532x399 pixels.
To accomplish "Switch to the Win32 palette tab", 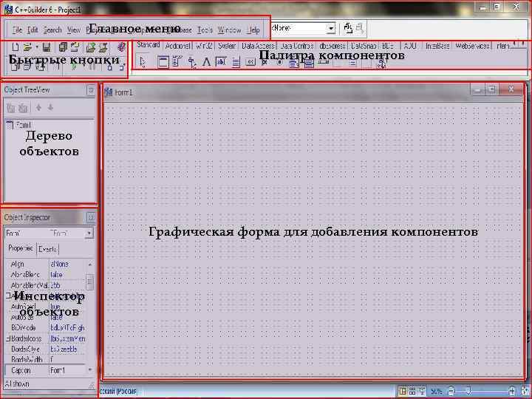I will 204,46.
